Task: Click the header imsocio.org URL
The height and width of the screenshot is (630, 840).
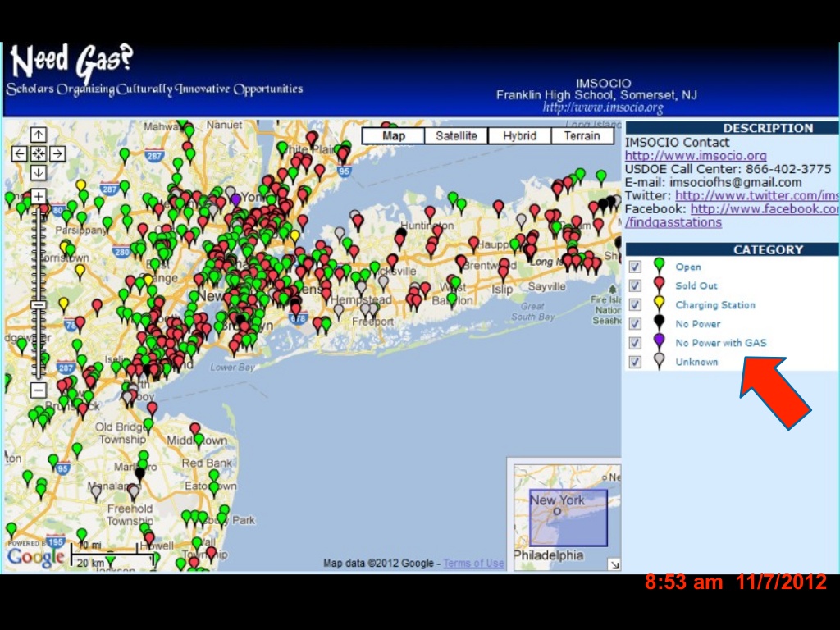Action: coord(603,107)
